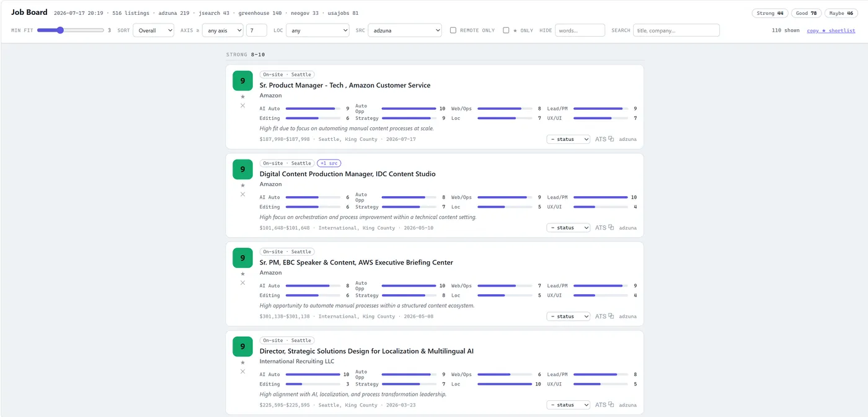Focus the Hide words input field

pos(580,30)
